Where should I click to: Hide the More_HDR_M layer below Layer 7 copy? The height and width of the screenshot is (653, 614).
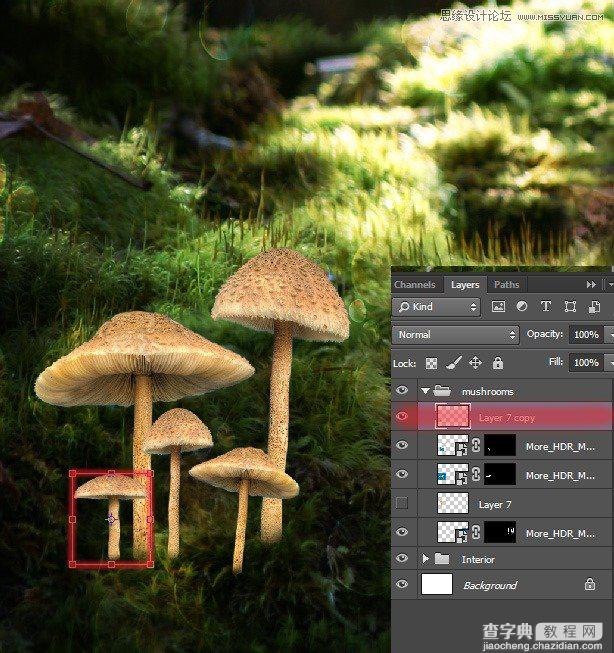point(402,445)
